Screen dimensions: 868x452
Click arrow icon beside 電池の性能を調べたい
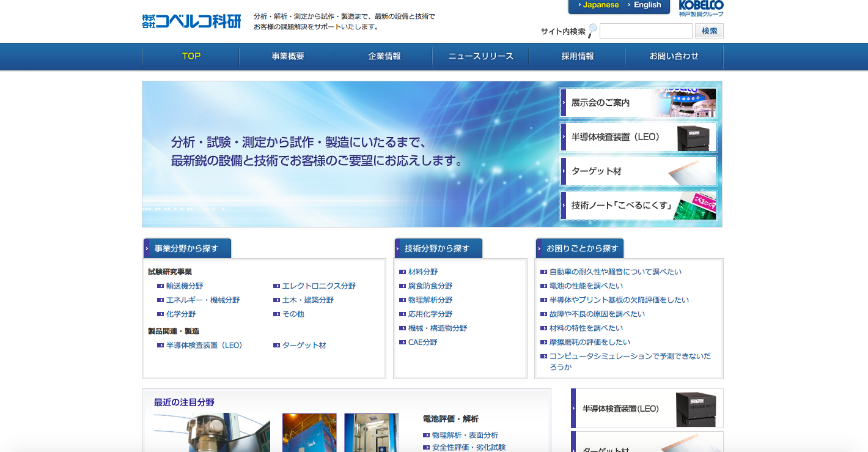pyautogui.click(x=544, y=286)
